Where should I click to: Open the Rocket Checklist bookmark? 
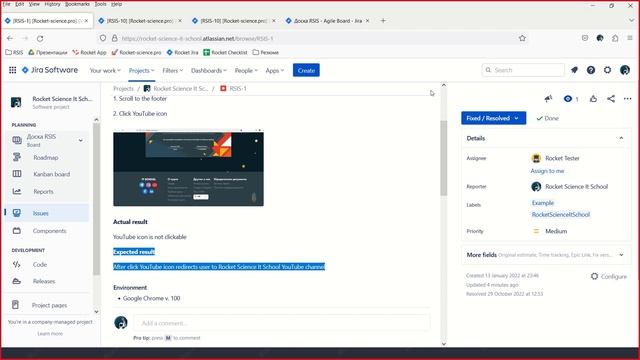225,52
